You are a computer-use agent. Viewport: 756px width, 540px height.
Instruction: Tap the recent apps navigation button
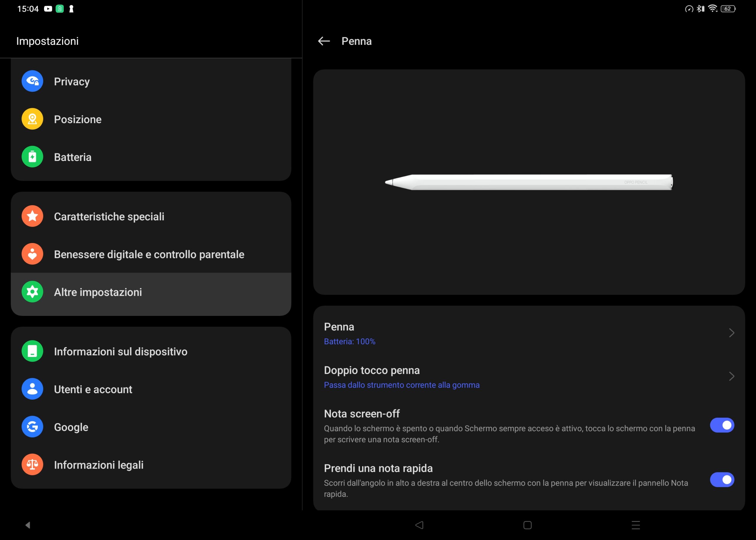[x=636, y=525]
